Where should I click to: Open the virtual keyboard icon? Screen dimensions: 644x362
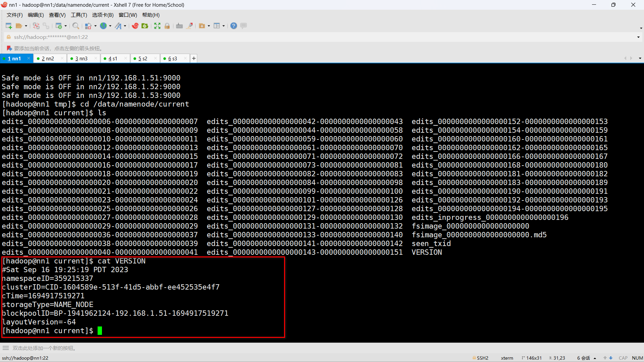(179, 26)
